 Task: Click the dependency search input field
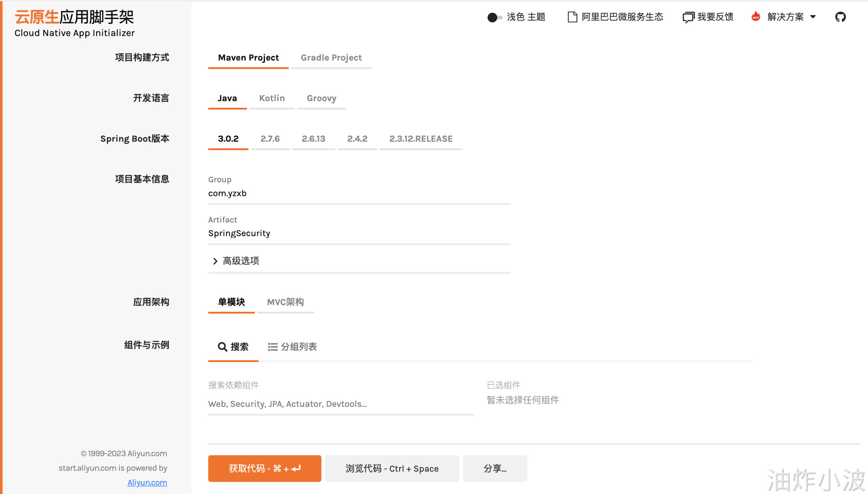click(x=341, y=404)
